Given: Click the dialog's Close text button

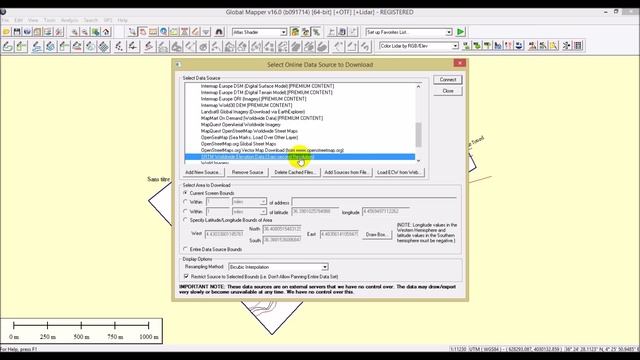Looking at the screenshot, I should click(448, 91).
